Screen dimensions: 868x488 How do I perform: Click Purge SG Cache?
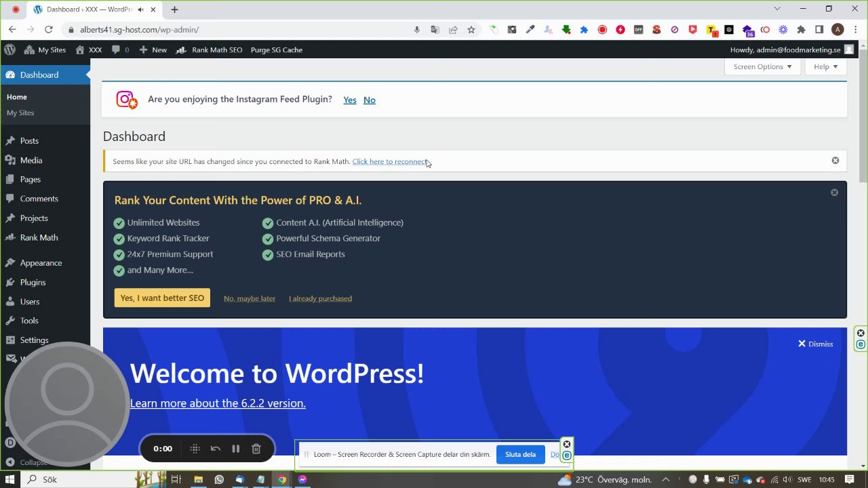277,49
